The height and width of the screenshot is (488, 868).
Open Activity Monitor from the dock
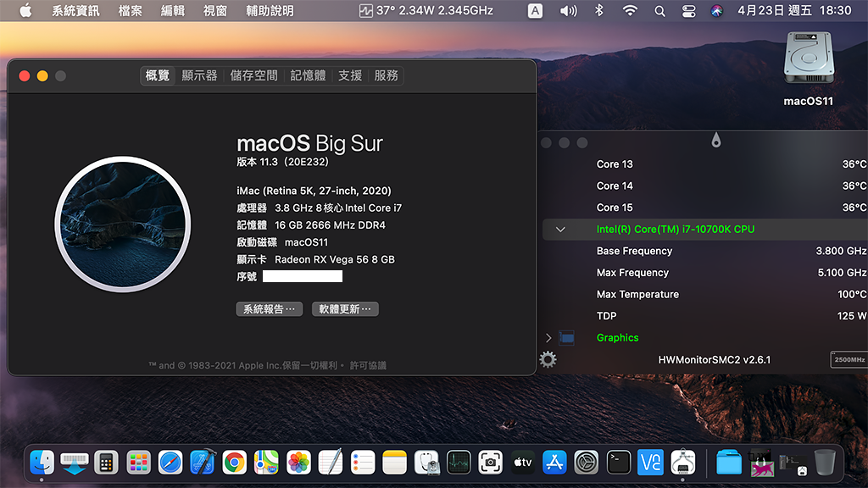459,462
